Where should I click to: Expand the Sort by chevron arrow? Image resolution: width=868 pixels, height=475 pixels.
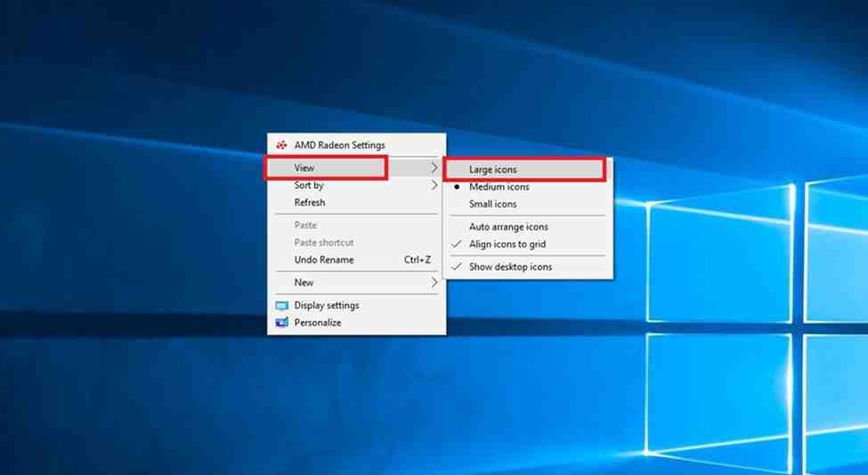point(434,185)
